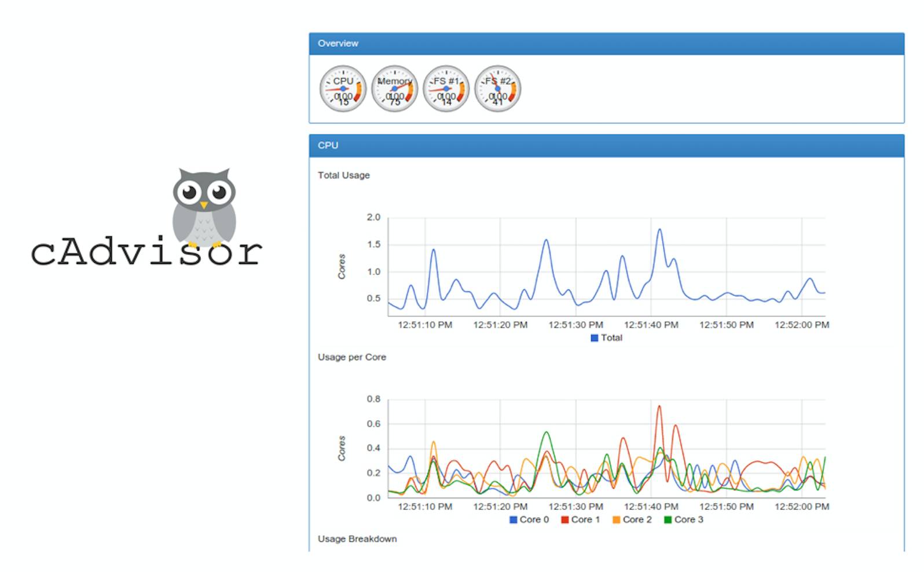Click the cAdvisor wordmark text

(x=146, y=252)
